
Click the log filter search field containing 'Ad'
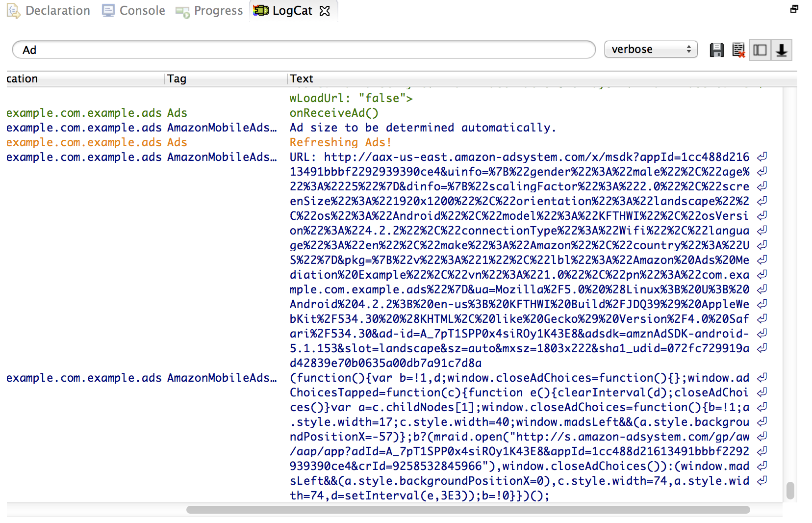[x=304, y=50]
